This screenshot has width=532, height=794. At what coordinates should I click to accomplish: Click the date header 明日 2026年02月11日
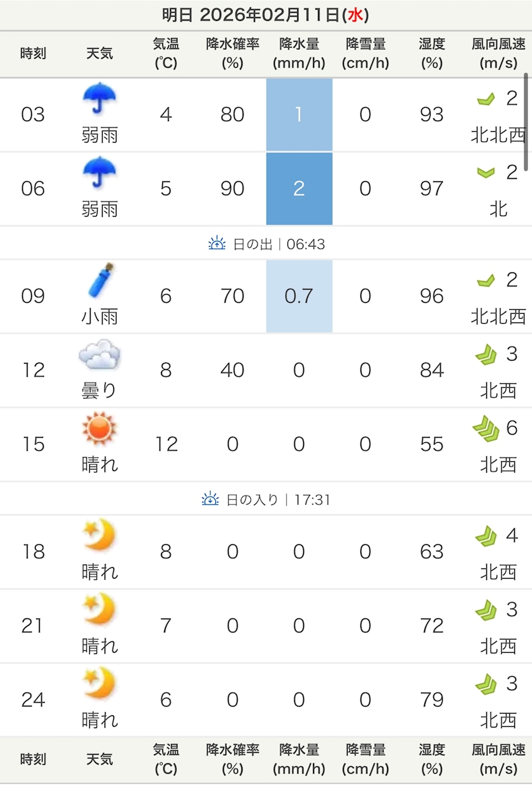pyautogui.click(x=265, y=15)
